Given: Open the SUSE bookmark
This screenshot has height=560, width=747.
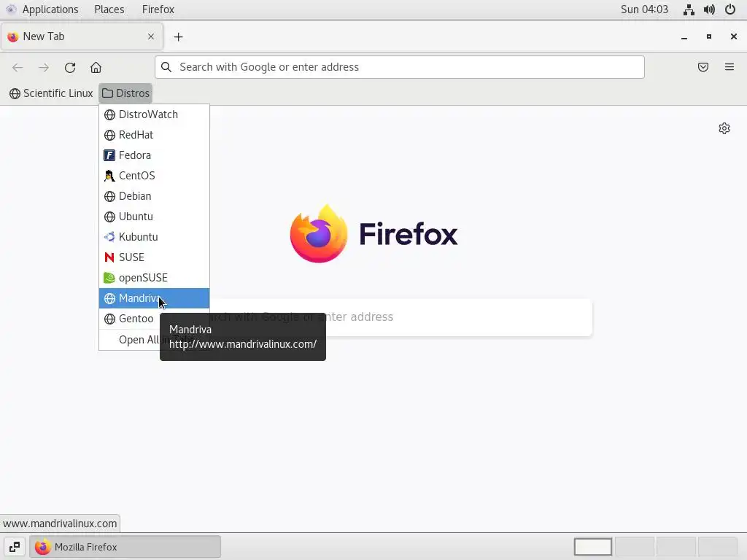Looking at the screenshot, I should pyautogui.click(x=154, y=257).
